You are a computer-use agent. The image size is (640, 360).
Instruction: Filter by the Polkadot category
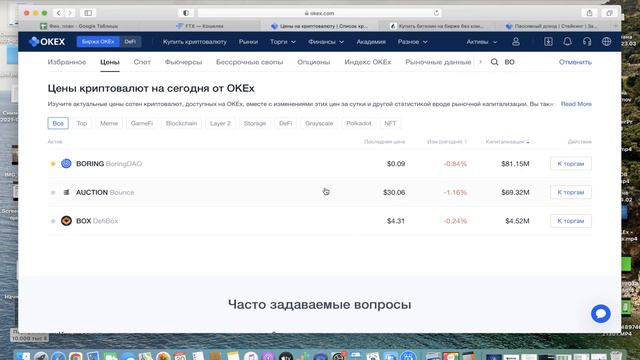coord(358,123)
